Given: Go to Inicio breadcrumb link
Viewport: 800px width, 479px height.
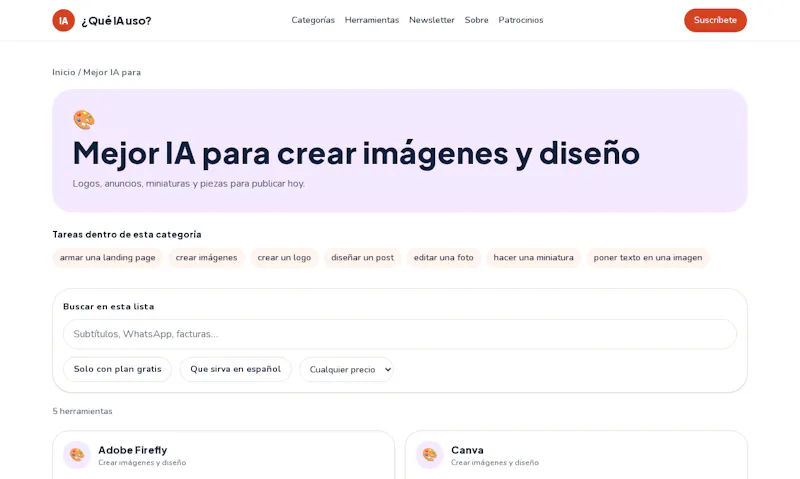Looking at the screenshot, I should tap(64, 72).
